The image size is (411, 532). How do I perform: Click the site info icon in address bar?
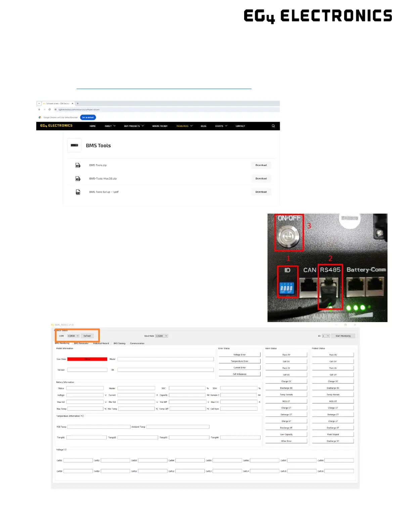pos(56,109)
